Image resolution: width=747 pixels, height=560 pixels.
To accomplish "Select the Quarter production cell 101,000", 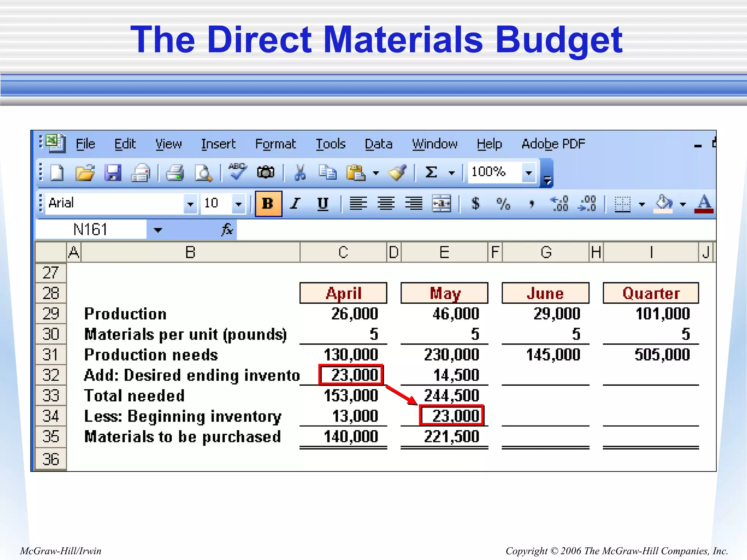I will (651, 314).
